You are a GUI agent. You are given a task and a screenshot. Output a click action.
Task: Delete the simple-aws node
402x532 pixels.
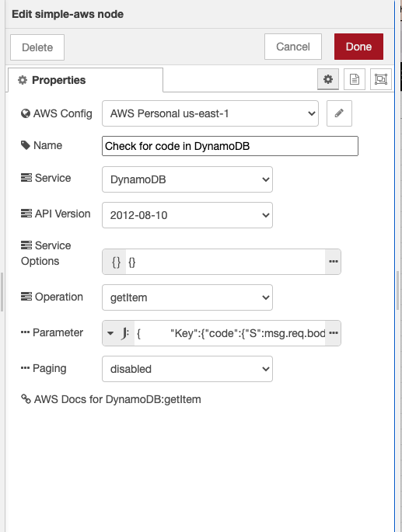[x=37, y=47]
